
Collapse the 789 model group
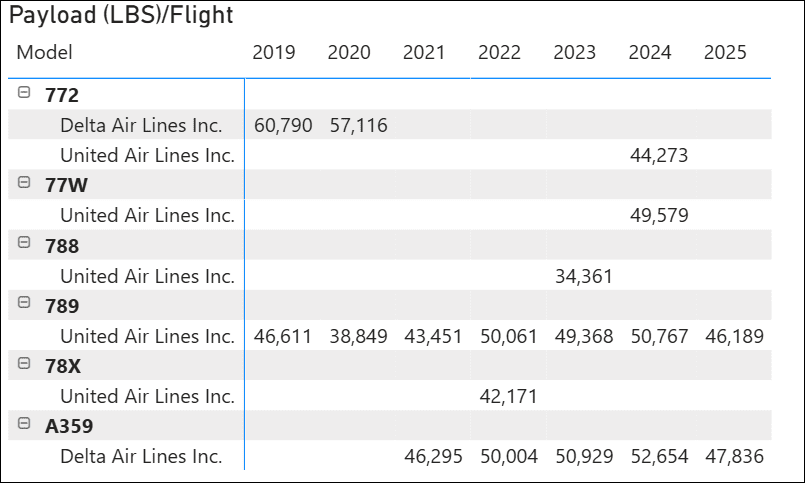tap(24, 304)
